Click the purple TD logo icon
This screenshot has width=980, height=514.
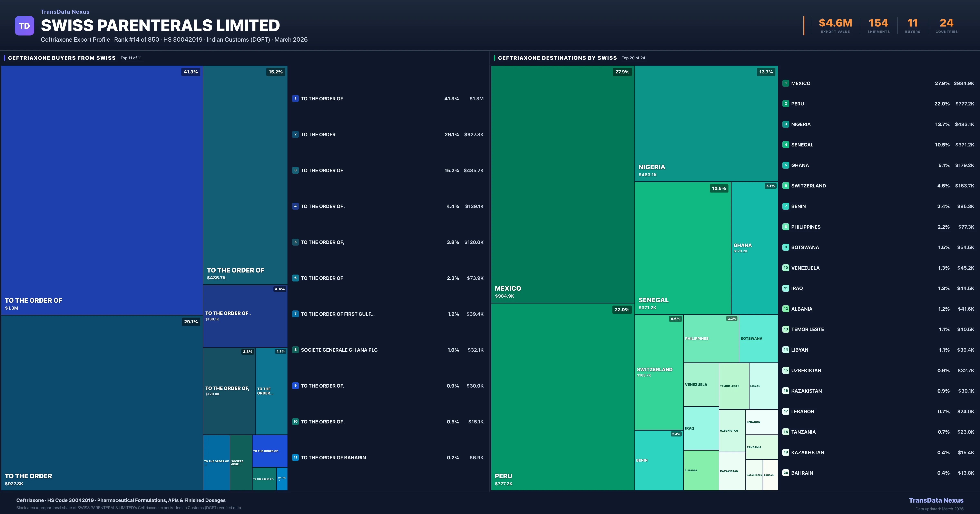[x=24, y=26]
